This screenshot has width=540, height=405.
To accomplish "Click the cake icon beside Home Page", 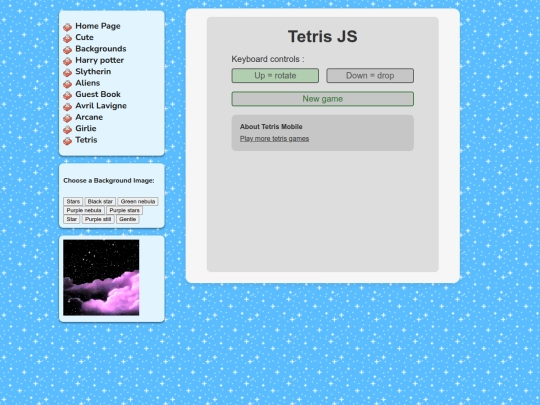I will click(68, 27).
